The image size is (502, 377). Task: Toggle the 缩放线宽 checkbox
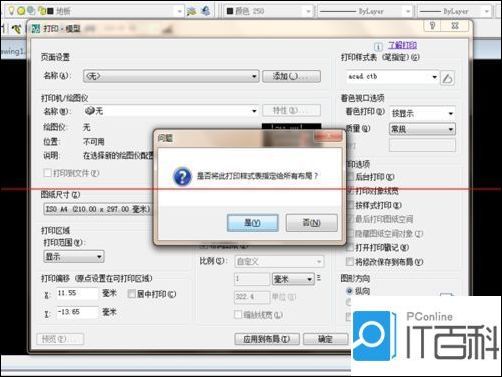[x=238, y=315]
